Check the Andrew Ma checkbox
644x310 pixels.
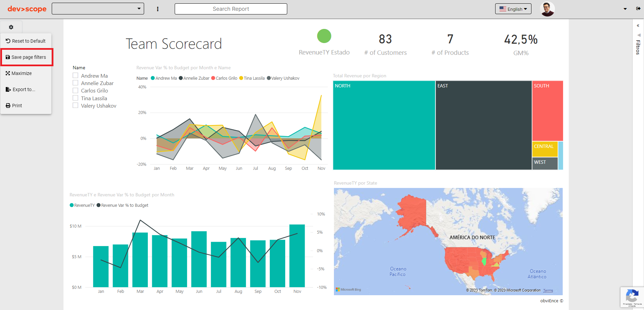75,75
